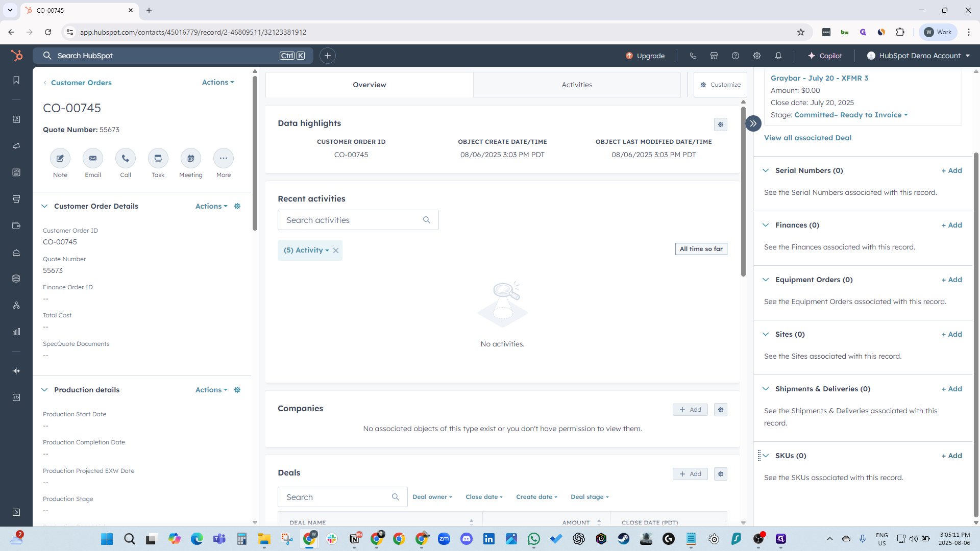Open Actions menu beside Customer Orders

click(218, 82)
